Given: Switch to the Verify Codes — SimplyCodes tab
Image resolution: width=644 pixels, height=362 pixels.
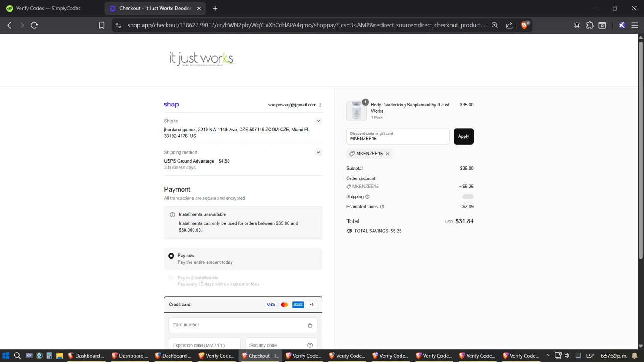Looking at the screenshot, I should coord(48,8).
